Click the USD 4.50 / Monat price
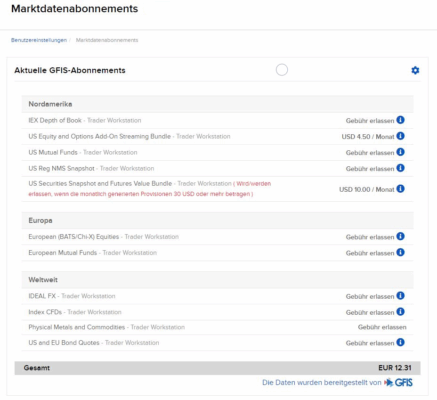The image size is (437, 400). (x=368, y=137)
